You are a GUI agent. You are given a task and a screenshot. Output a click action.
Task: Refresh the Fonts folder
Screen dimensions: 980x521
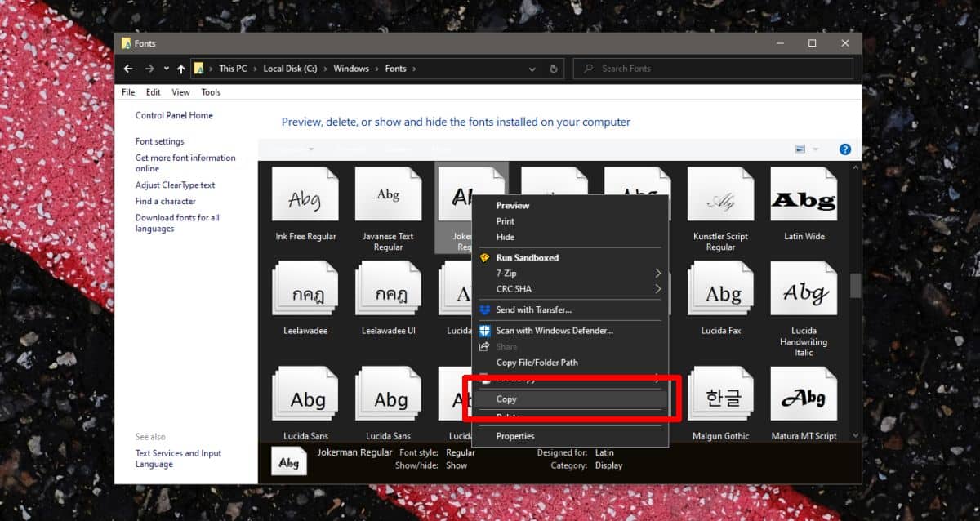point(555,69)
